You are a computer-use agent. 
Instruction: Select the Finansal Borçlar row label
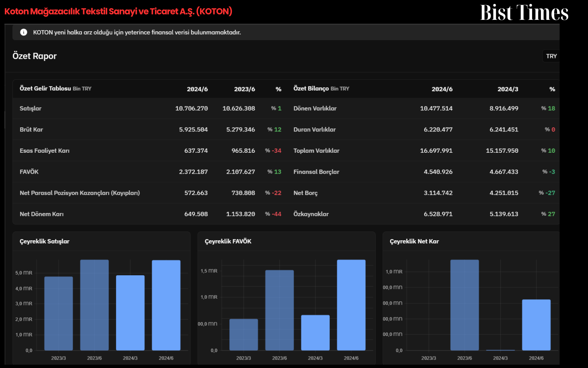point(316,172)
